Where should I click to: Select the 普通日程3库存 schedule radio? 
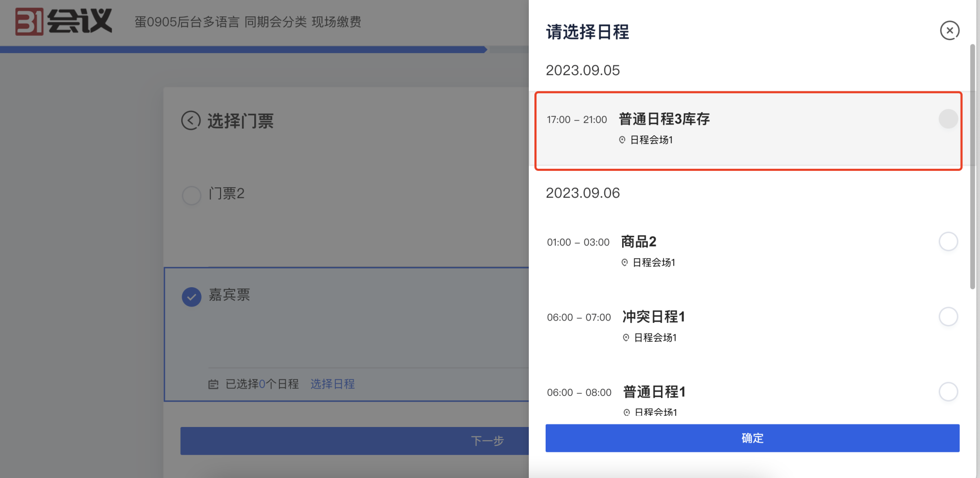[948, 119]
